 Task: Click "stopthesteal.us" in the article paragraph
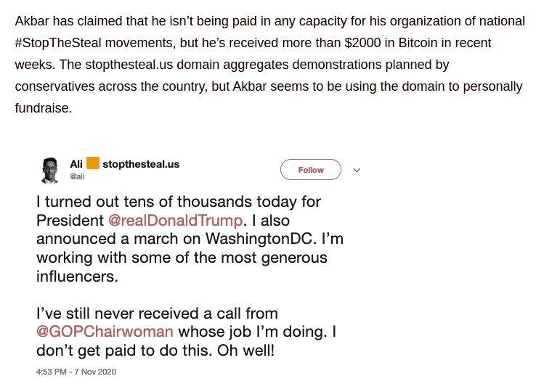[129, 65]
